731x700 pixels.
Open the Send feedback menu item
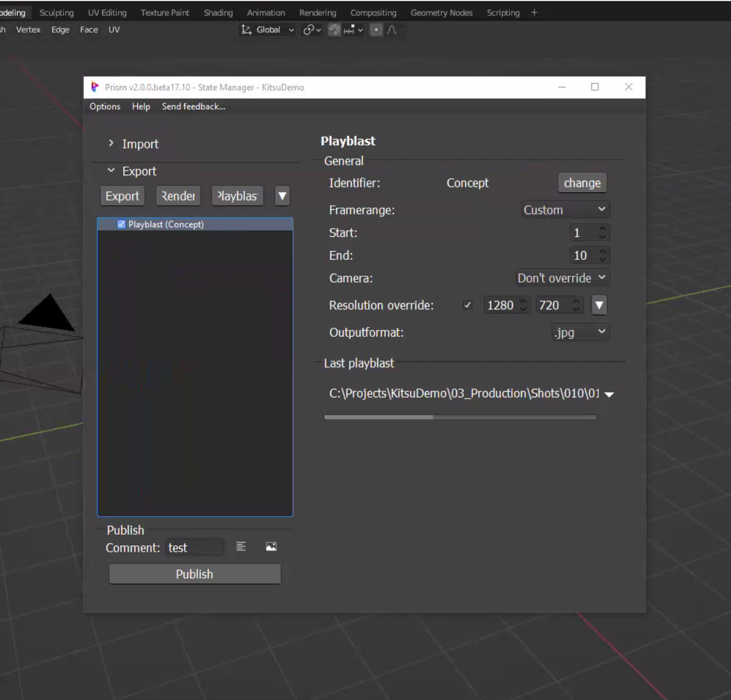point(194,106)
